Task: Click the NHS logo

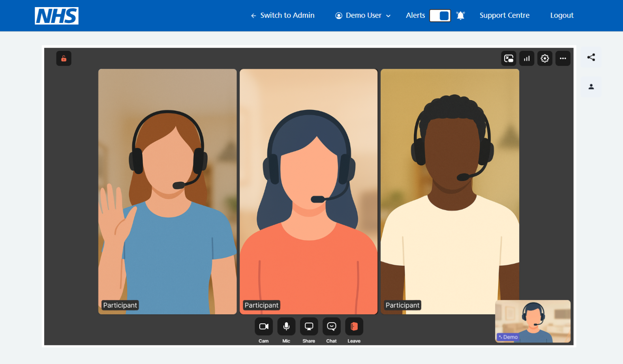Action: 56,16
